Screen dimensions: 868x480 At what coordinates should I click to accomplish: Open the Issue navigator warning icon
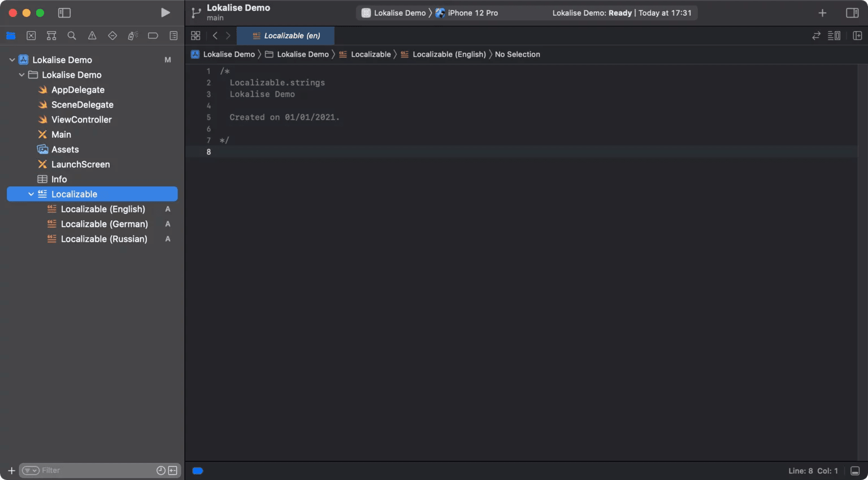(92, 36)
